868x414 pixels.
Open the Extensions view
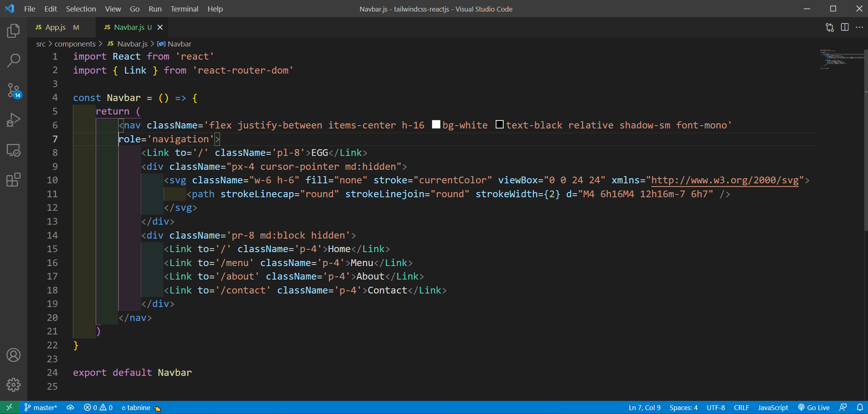[x=14, y=180]
